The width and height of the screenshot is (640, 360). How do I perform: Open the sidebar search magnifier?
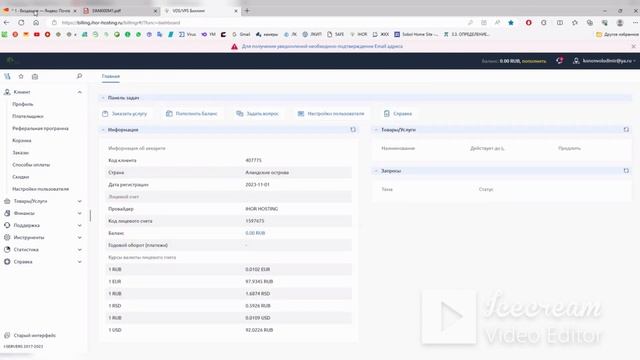point(79,76)
